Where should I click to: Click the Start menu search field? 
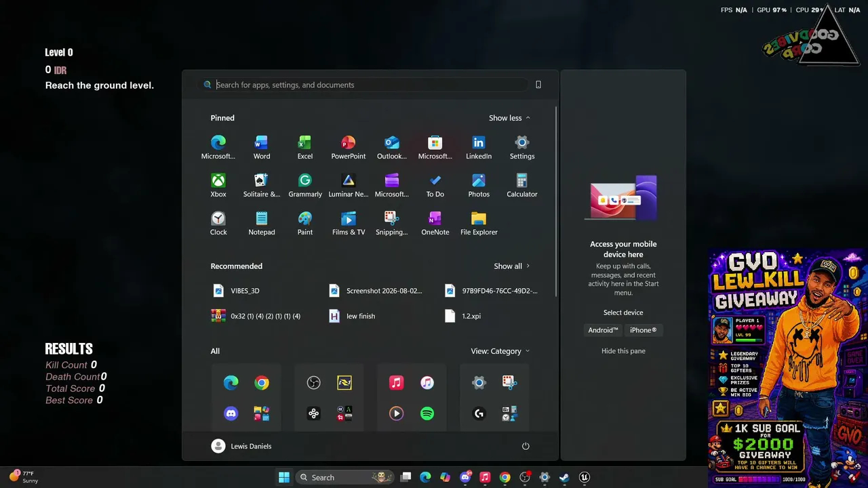point(364,85)
